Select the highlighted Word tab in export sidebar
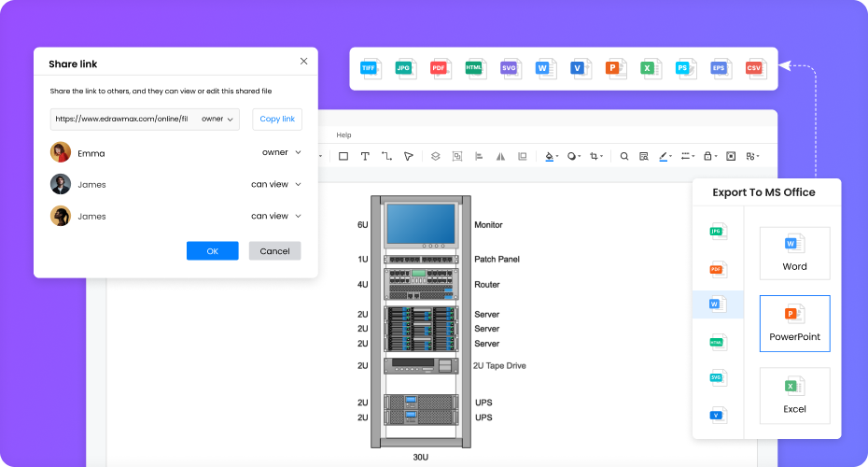 [x=717, y=304]
